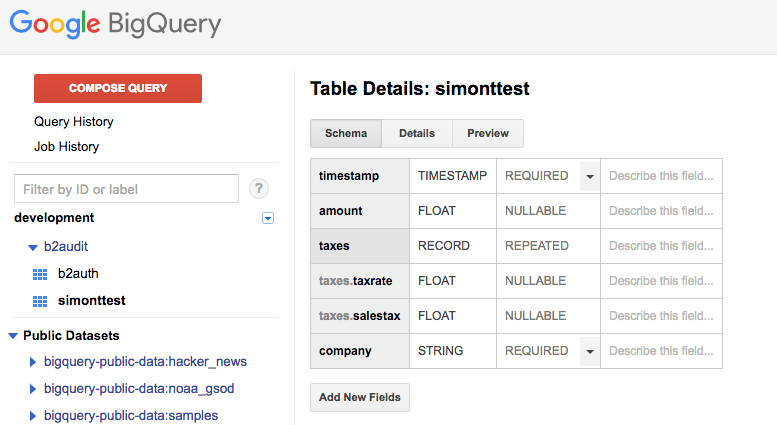Viewport: 777px width, 425px height.
Task: Click the simonttest table grid icon
Action: 40,301
